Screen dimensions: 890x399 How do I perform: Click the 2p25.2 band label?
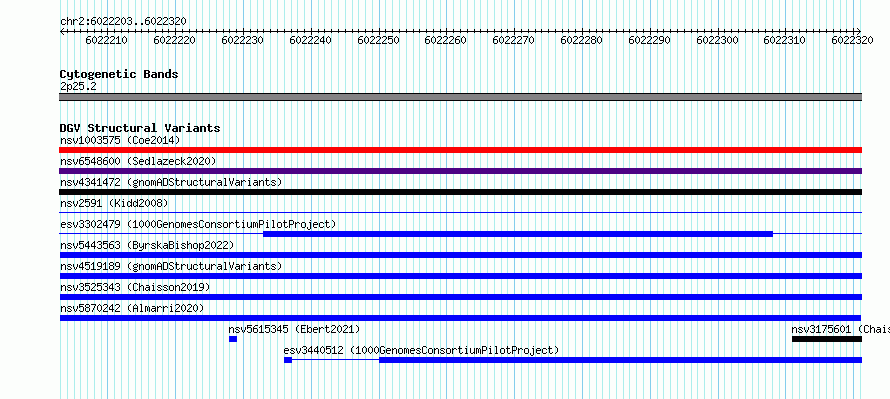(x=77, y=86)
